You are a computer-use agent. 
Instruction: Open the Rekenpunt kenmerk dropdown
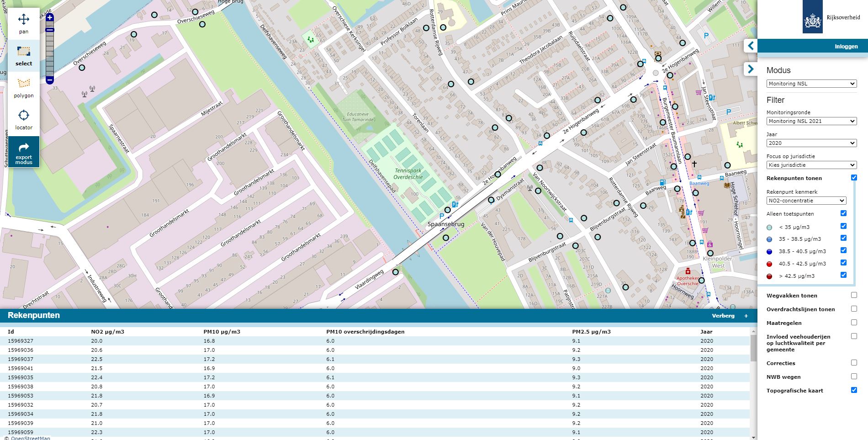pyautogui.click(x=806, y=201)
